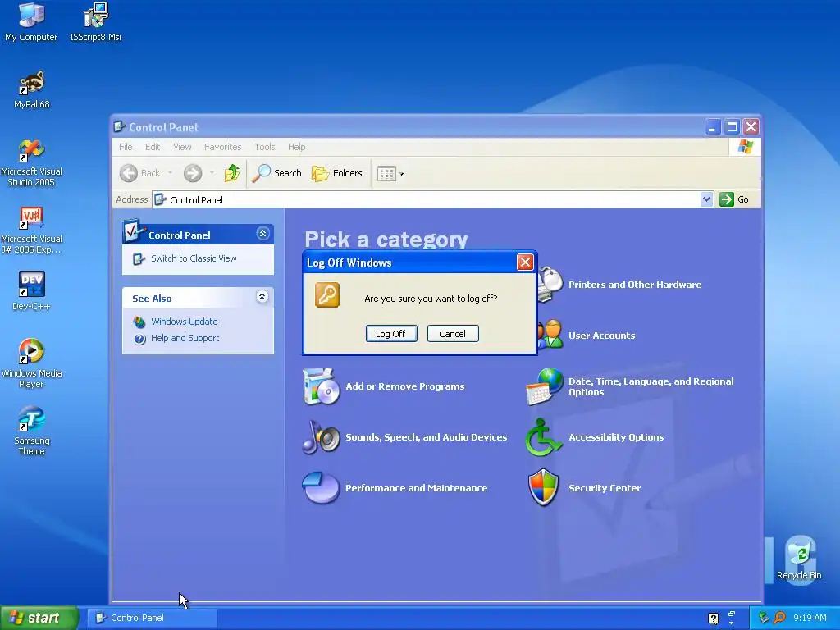This screenshot has height=630, width=840.
Task: Open the Favorites menu
Action: [222, 147]
